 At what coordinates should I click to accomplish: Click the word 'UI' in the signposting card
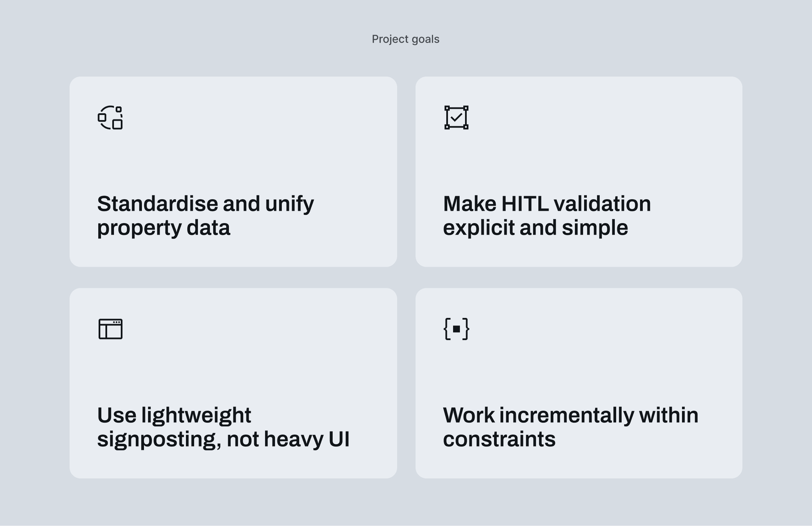pos(339,439)
